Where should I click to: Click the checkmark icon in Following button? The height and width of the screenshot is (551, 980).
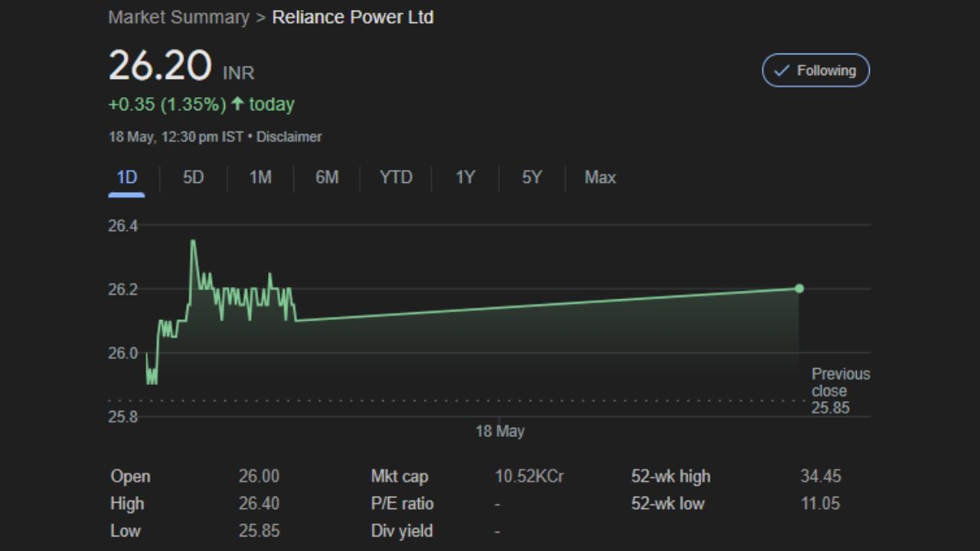(x=782, y=70)
